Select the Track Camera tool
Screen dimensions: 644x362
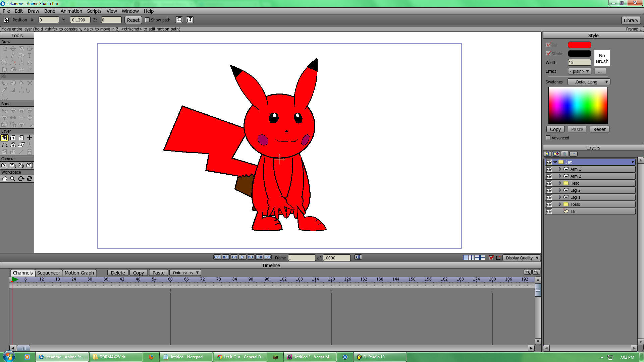pos(4,166)
